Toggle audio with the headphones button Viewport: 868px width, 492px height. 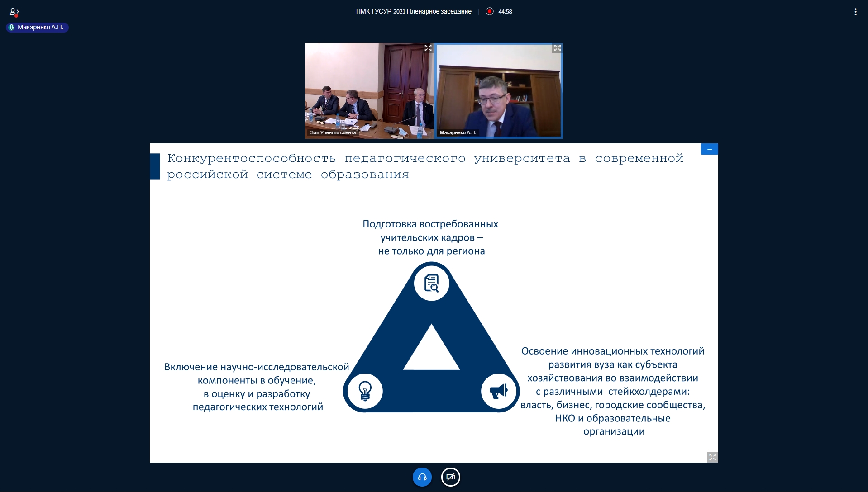tap(422, 477)
